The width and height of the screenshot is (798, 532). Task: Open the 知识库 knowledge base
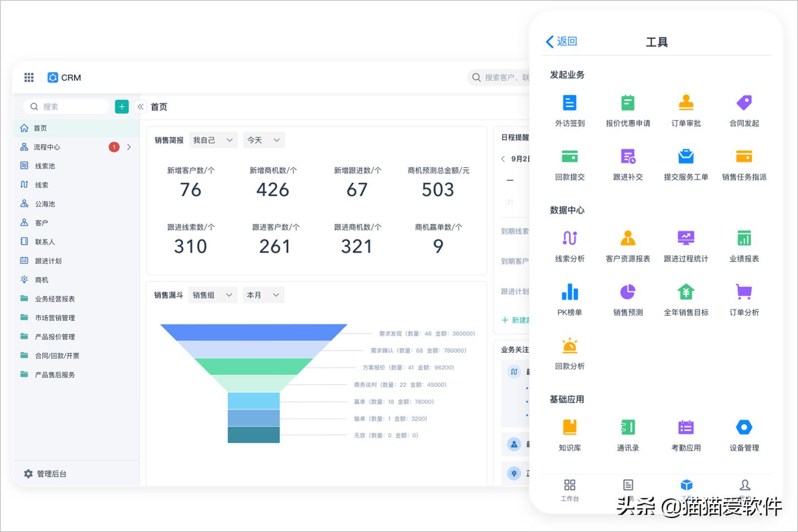(569, 434)
